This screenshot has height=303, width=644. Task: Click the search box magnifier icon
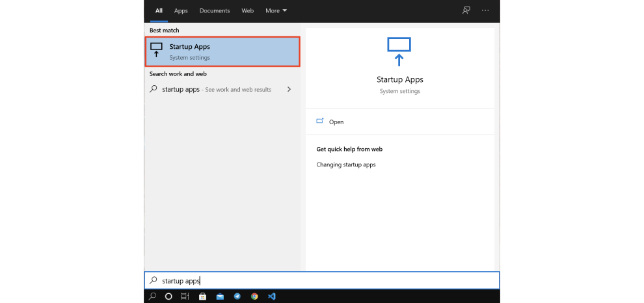point(154,280)
